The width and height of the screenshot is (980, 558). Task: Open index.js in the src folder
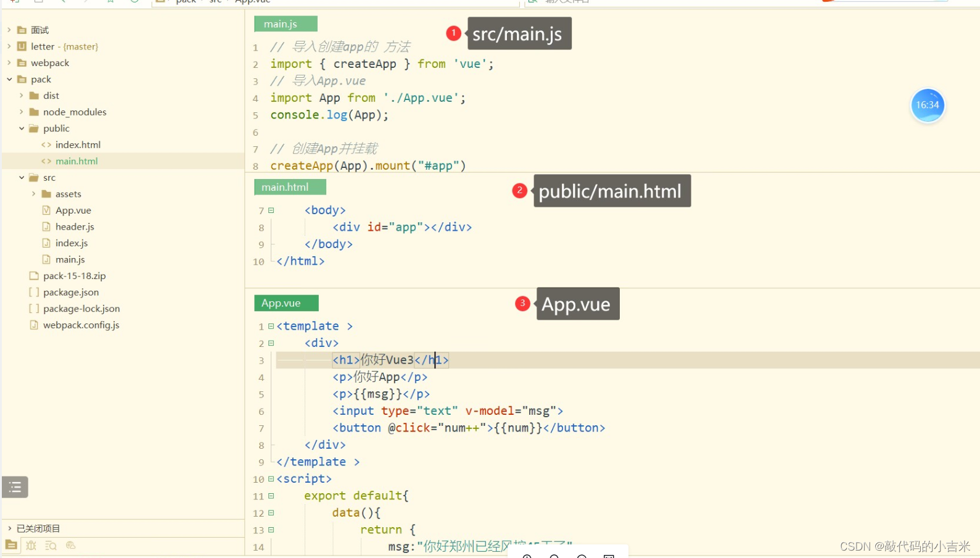(x=72, y=243)
